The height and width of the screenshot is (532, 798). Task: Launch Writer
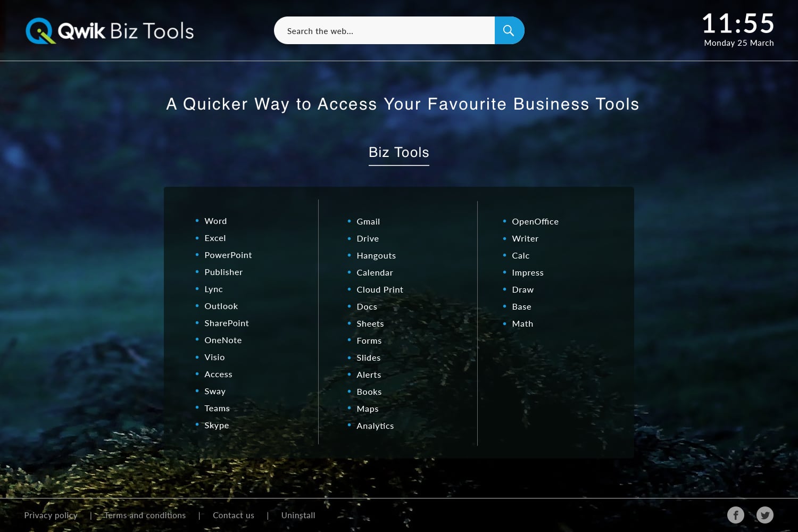525,238
